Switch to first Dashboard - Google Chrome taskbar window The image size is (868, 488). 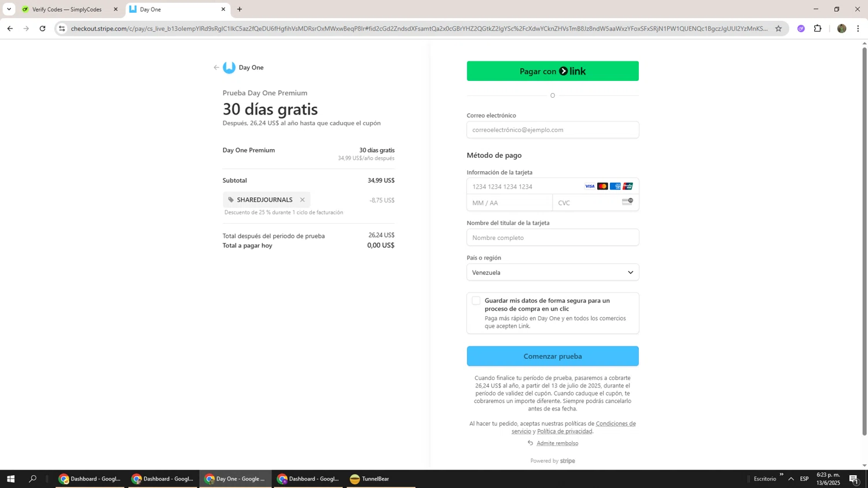tap(90, 479)
